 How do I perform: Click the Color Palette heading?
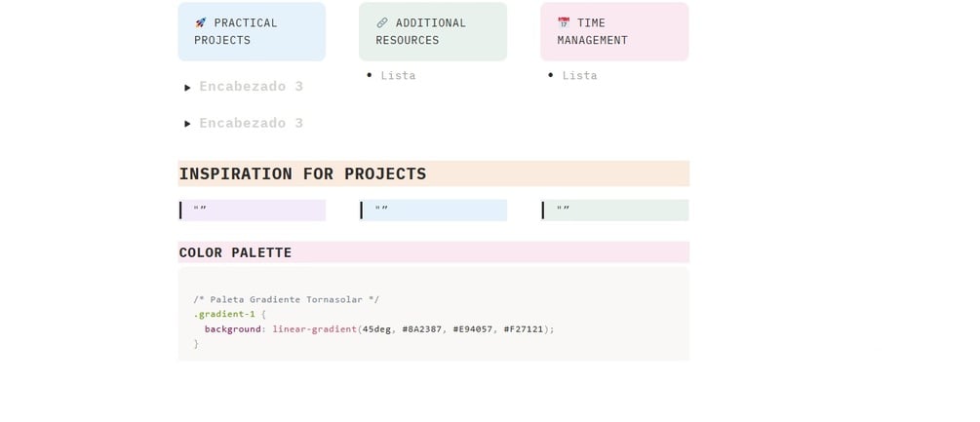(235, 252)
